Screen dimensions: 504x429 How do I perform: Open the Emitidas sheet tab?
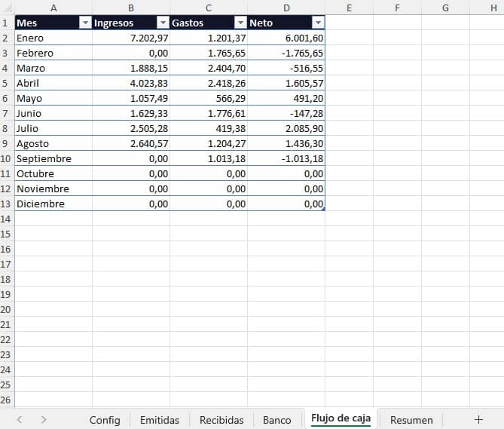tap(160, 420)
